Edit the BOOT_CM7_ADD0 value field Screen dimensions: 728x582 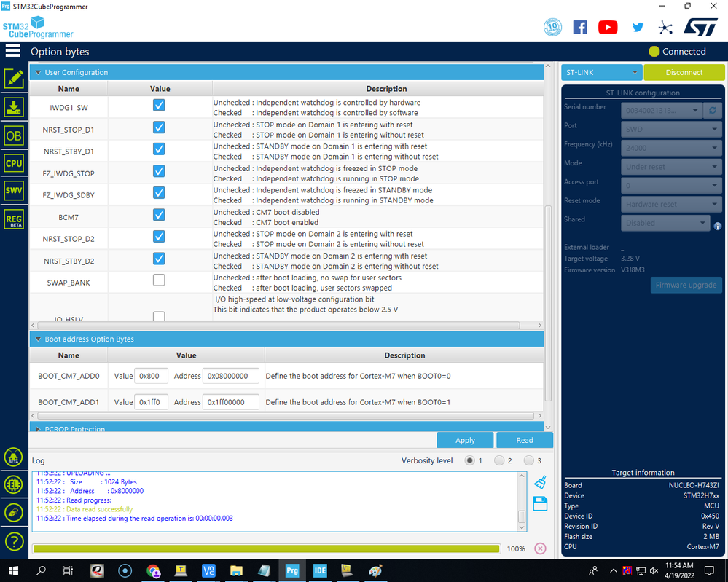pos(151,376)
